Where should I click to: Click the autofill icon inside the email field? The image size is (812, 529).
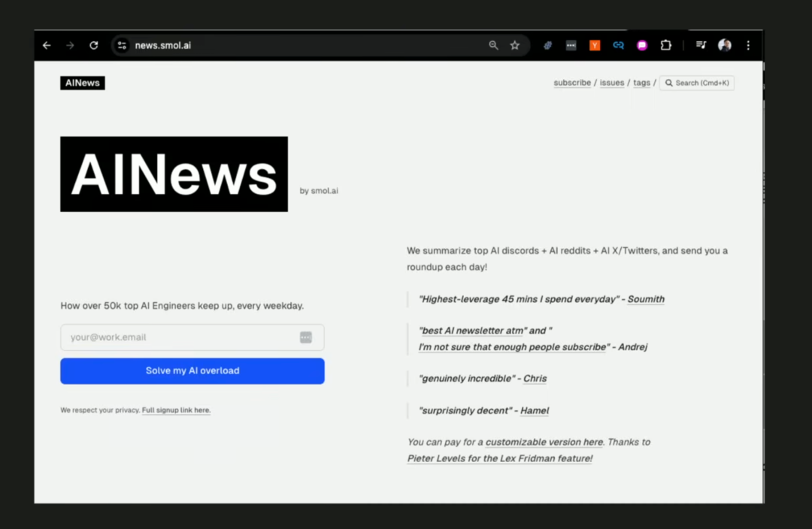point(305,337)
